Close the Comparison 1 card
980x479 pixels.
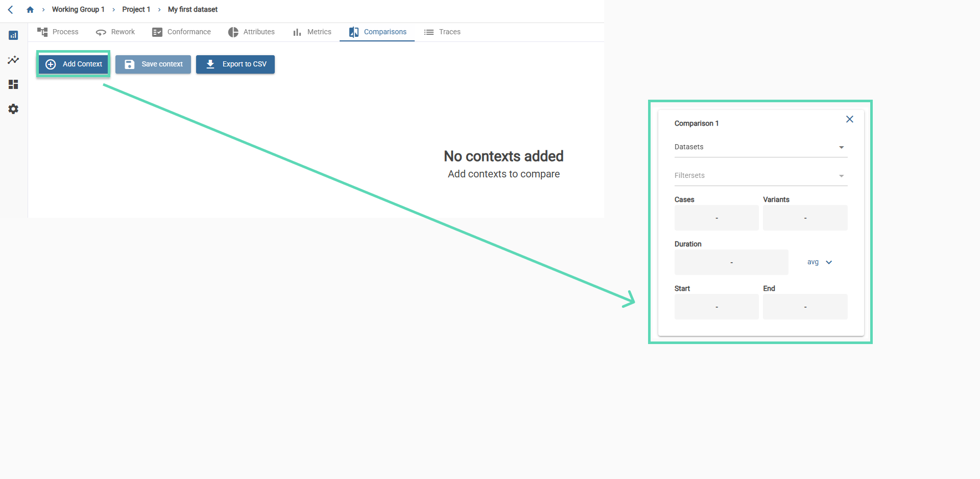coord(849,119)
